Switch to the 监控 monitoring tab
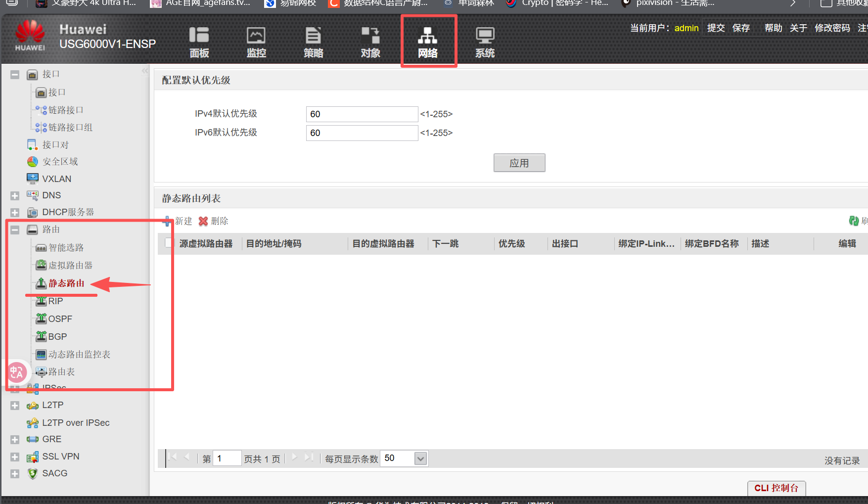The height and width of the screenshot is (504, 868). 256,43
